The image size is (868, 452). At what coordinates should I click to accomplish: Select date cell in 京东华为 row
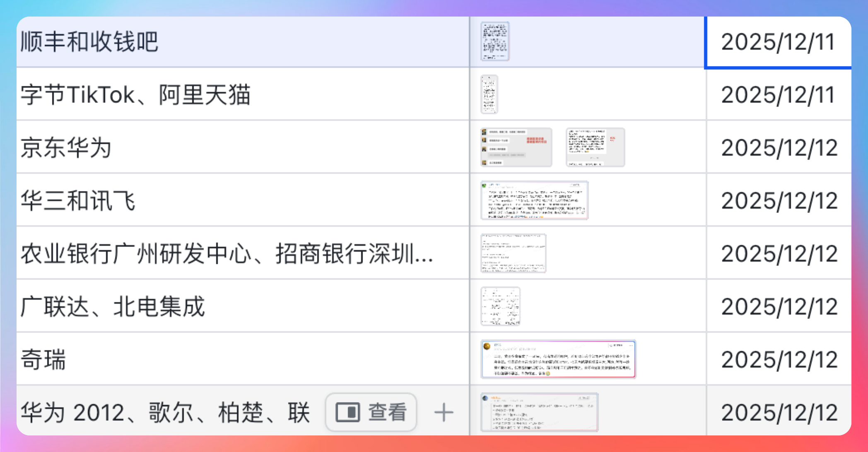click(x=779, y=148)
